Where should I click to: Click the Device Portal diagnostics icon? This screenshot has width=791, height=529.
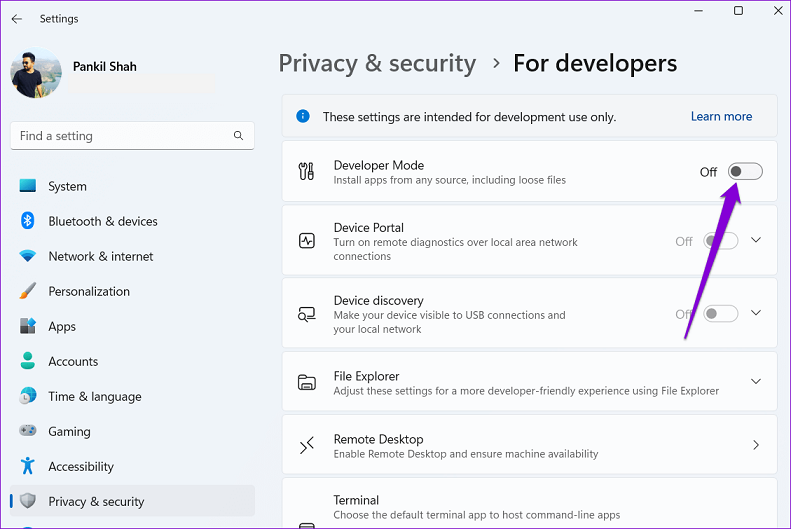[x=307, y=241]
